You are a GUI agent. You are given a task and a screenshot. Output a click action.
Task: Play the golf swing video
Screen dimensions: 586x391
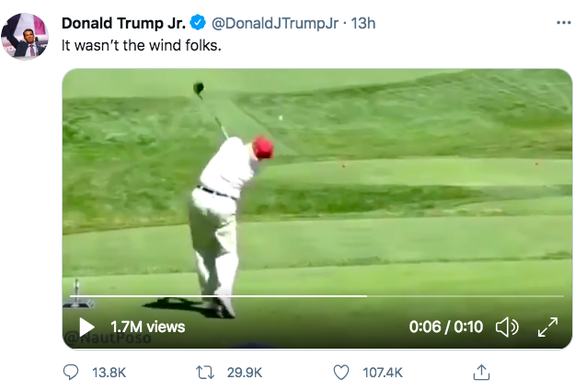[87, 327]
